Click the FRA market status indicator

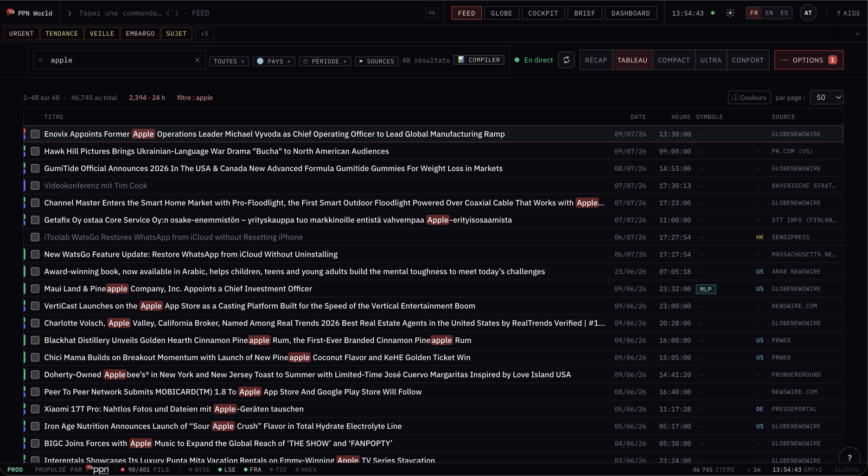[x=253, y=469]
